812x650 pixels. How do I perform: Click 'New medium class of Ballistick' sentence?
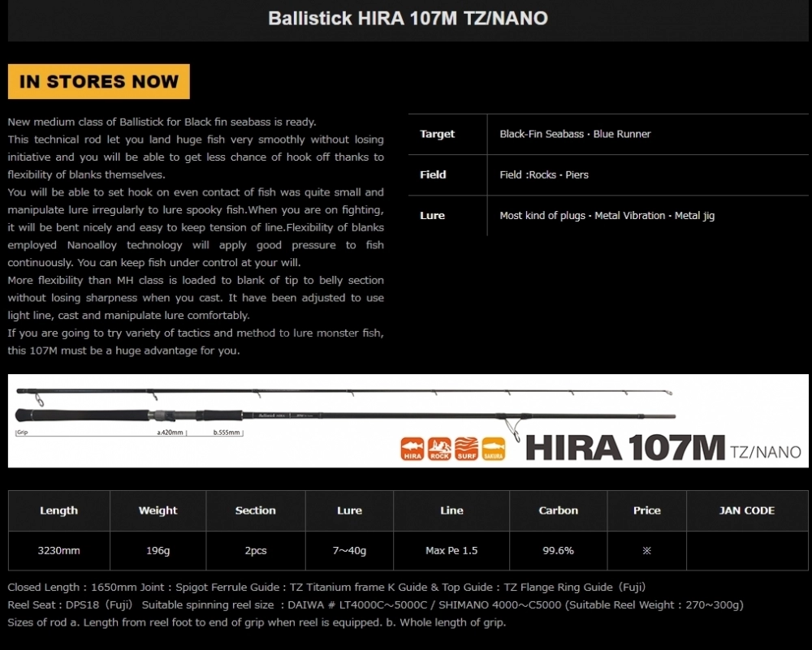pyautogui.click(x=162, y=123)
